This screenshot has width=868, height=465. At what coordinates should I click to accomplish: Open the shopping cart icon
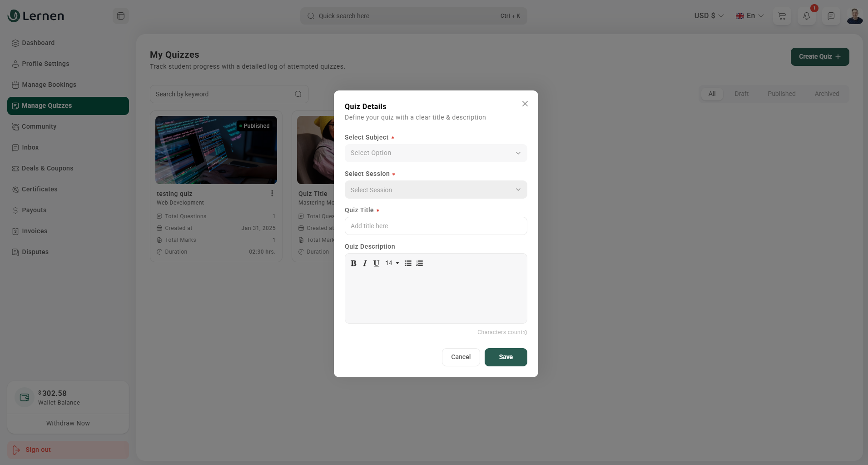click(x=782, y=16)
